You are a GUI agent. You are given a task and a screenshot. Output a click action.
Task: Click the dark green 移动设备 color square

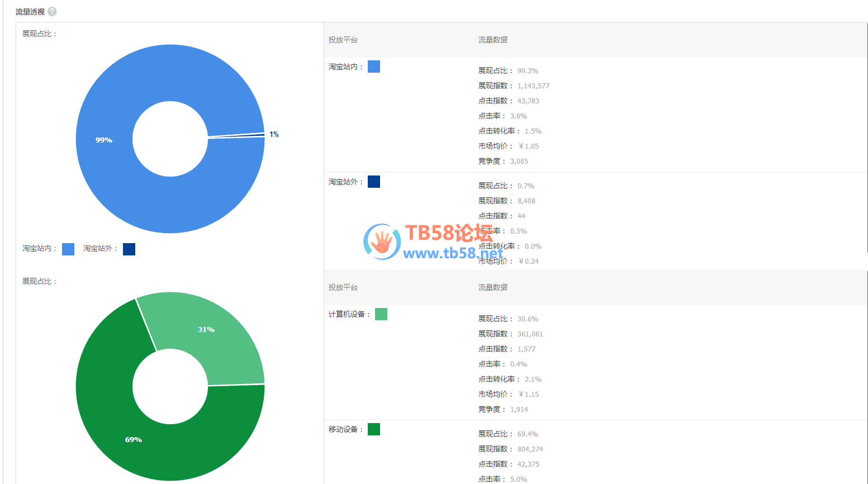tap(374, 429)
